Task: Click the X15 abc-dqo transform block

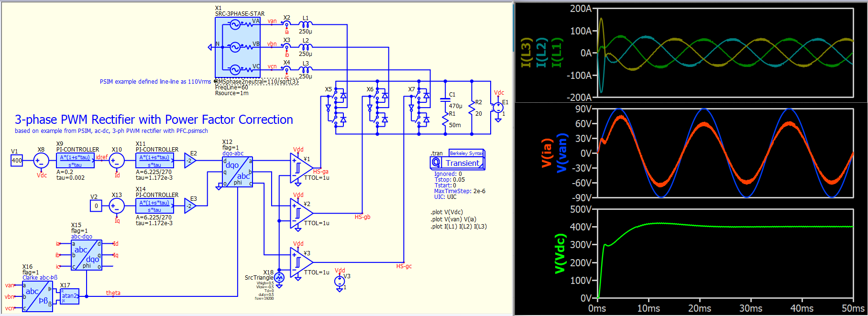Action: (x=87, y=255)
